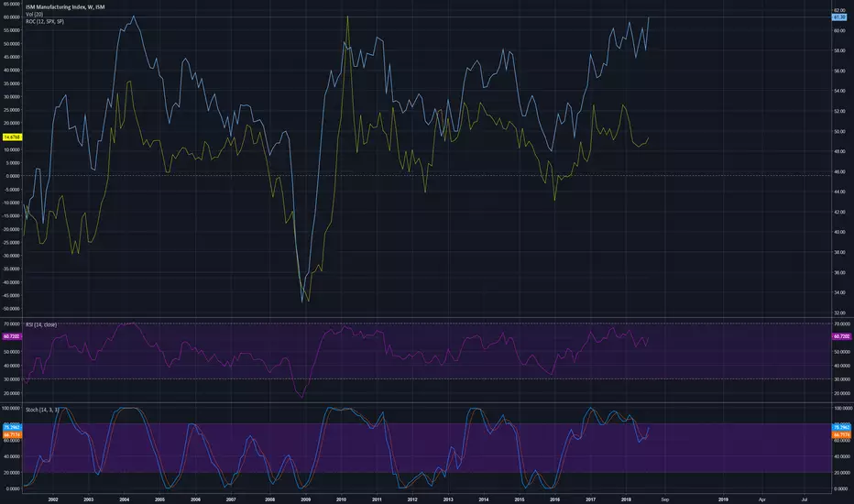854x504 pixels.
Task: Click the 30.0000 value on right RSI scale
Action: 842,379
